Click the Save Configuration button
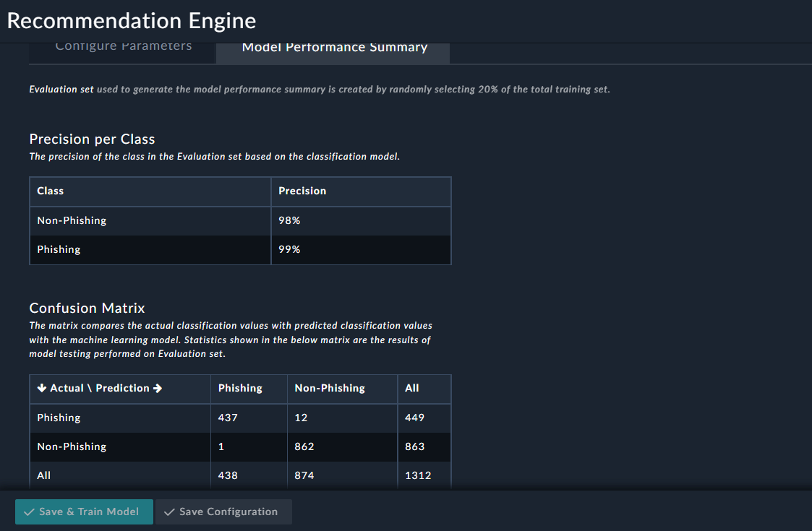812x531 pixels. pos(223,511)
